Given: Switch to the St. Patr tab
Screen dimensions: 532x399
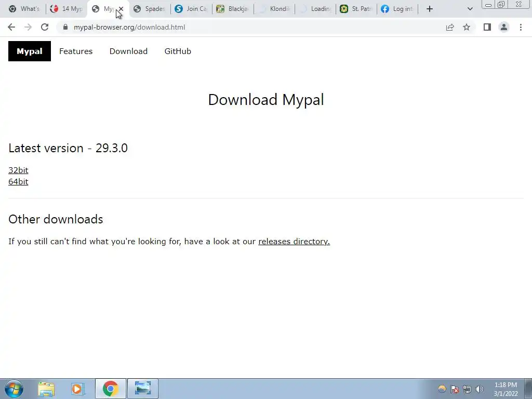Looking at the screenshot, I should pos(356,9).
